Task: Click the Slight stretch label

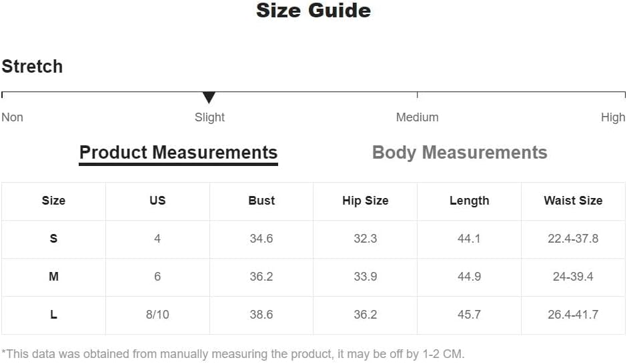Action: pos(209,117)
